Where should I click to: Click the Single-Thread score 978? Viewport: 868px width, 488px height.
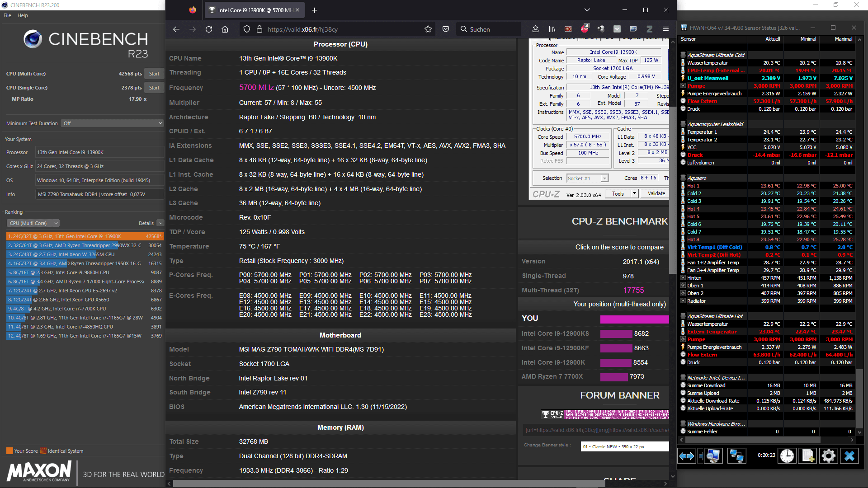click(x=628, y=276)
